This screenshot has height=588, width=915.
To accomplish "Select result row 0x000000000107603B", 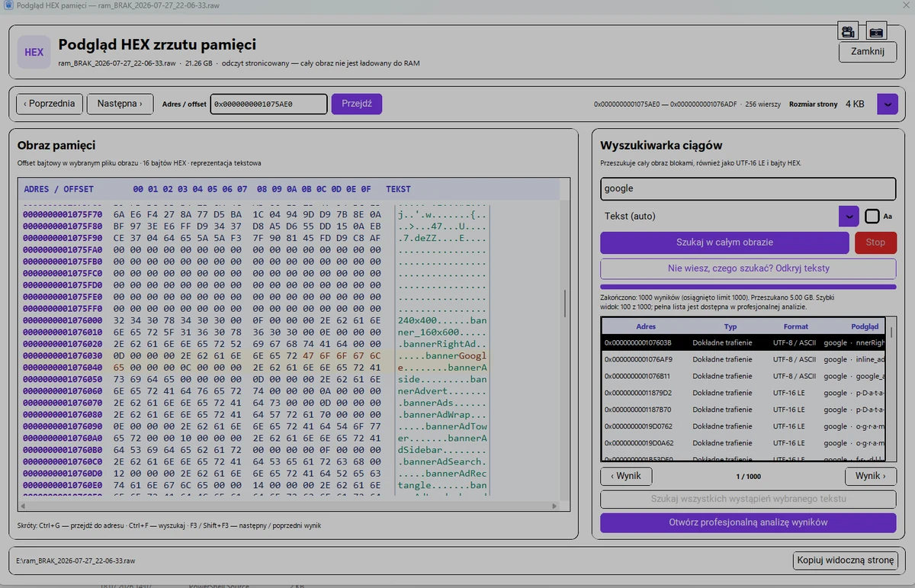I will pyautogui.click(x=743, y=343).
